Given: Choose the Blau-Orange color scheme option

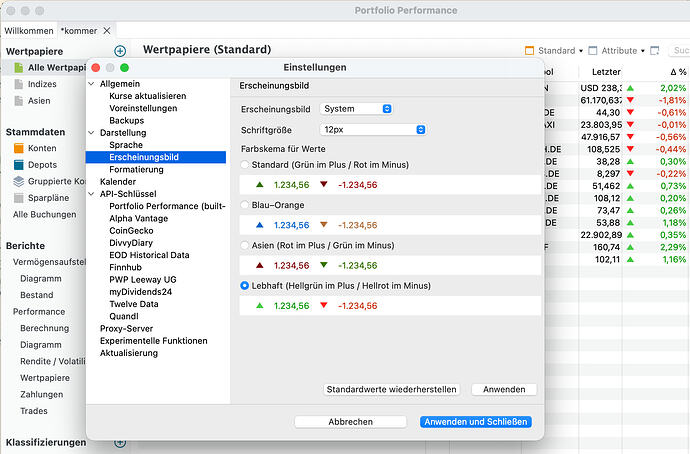Looking at the screenshot, I should pos(246,205).
